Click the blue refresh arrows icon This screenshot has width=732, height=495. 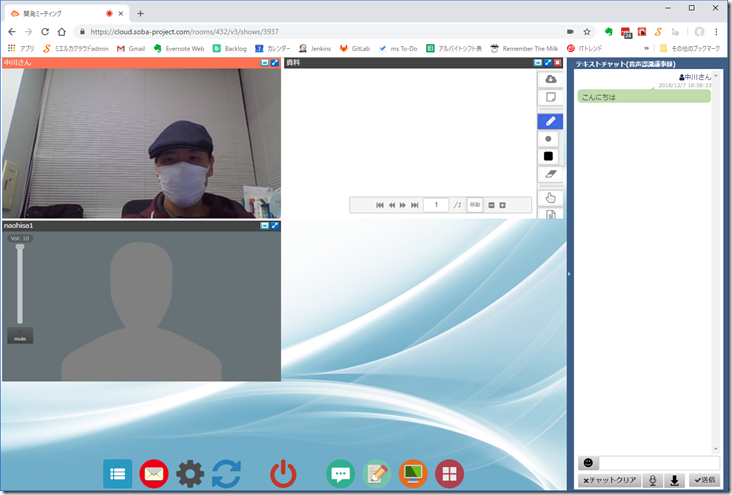point(226,474)
